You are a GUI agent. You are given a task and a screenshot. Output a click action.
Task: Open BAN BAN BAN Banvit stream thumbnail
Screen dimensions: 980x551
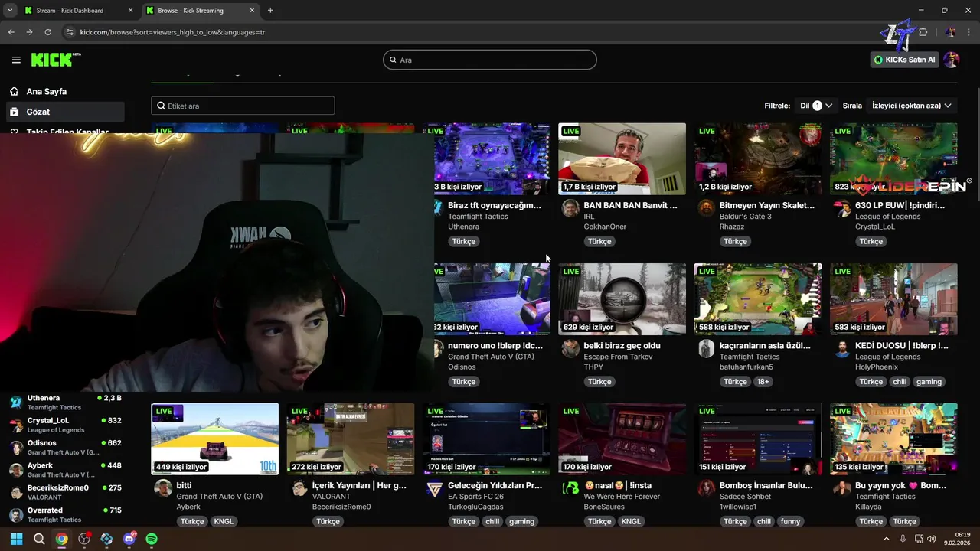622,158
